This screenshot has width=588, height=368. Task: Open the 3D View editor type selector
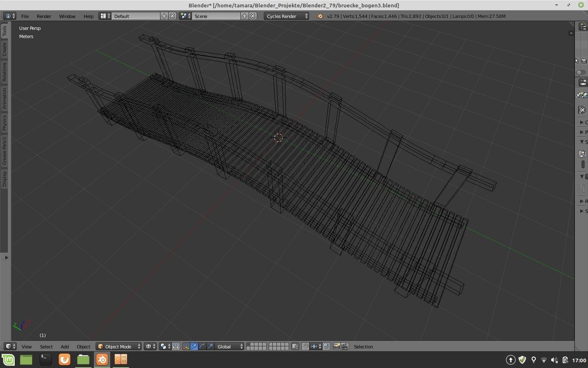10,346
